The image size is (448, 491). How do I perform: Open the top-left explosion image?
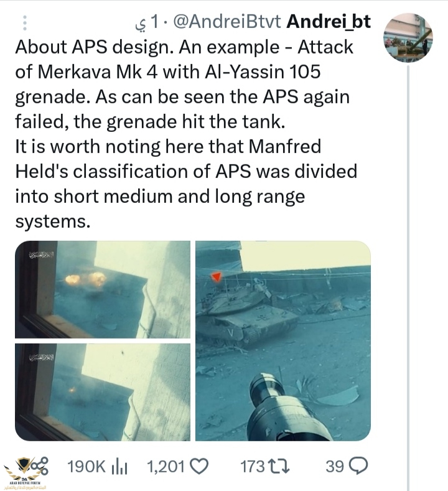tap(103, 289)
